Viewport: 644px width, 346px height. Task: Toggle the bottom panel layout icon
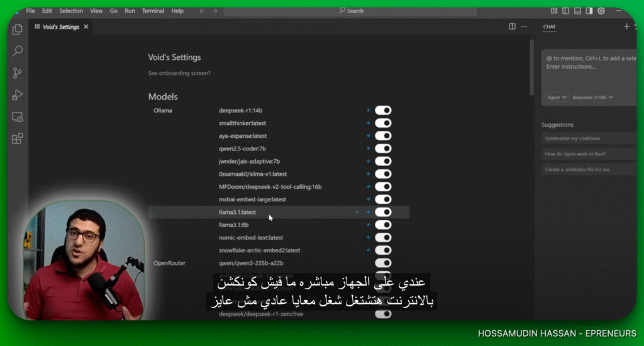pos(577,11)
